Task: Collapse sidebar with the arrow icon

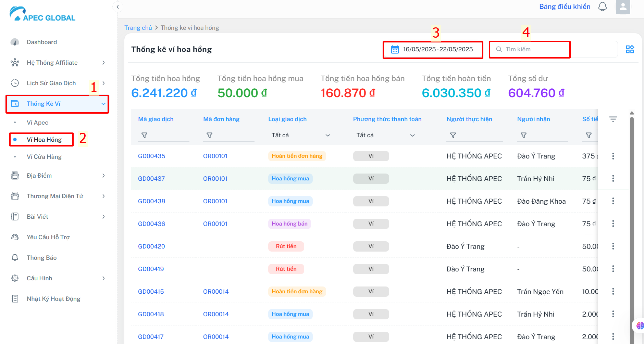Action: 117,7
